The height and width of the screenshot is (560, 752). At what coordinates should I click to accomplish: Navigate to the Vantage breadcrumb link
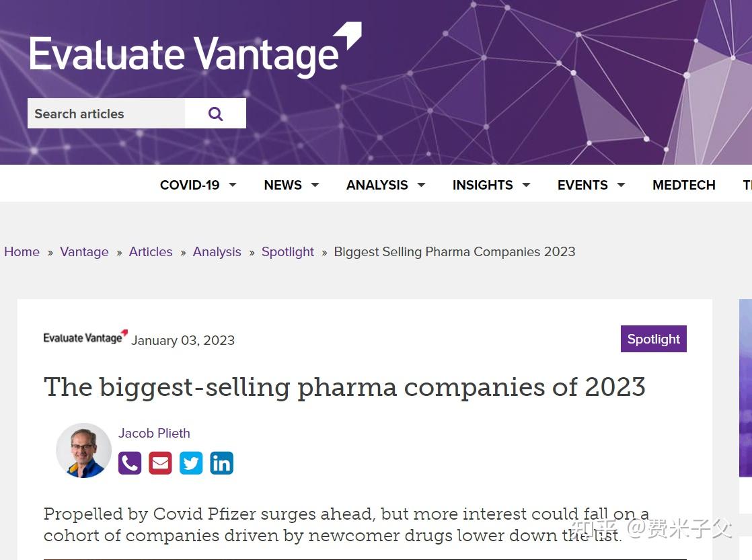pos(84,251)
